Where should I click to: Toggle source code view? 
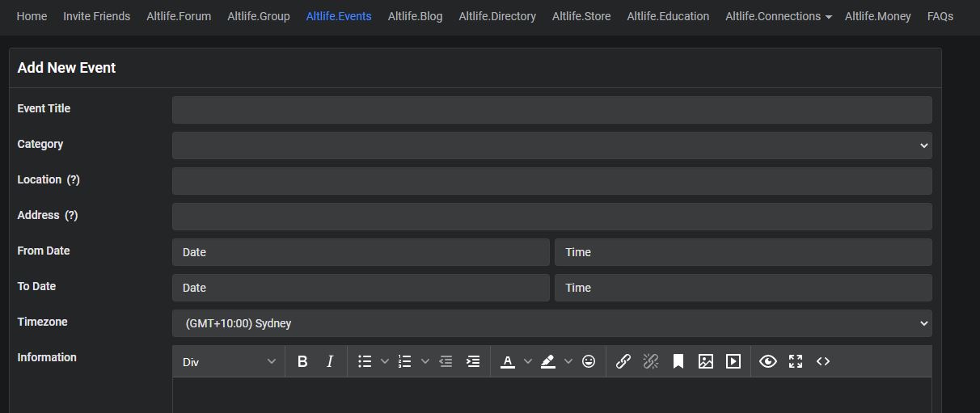(x=823, y=362)
